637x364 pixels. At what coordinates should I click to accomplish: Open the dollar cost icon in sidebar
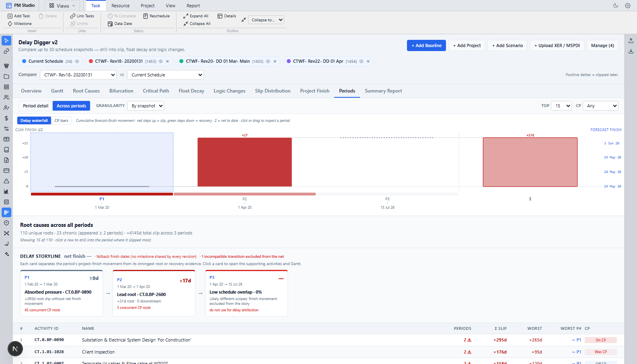pos(6,118)
